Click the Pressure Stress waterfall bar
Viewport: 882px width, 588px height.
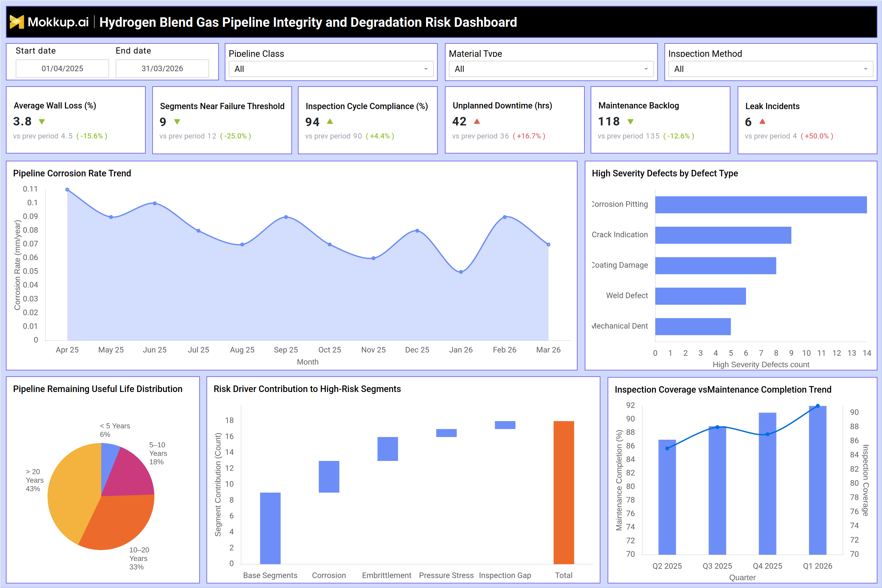pos(446,433)
